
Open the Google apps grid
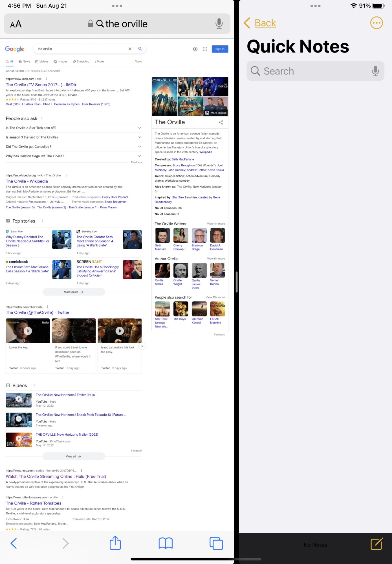point(205,49)
